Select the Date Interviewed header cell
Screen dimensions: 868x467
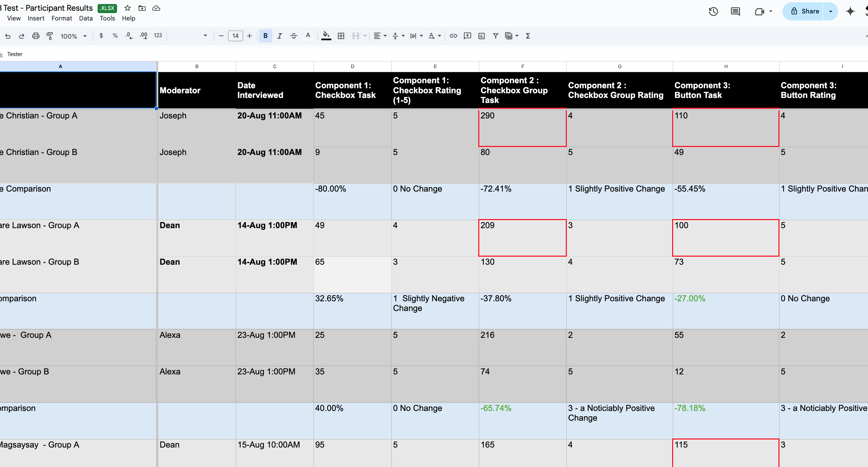[x=275, y=90]
